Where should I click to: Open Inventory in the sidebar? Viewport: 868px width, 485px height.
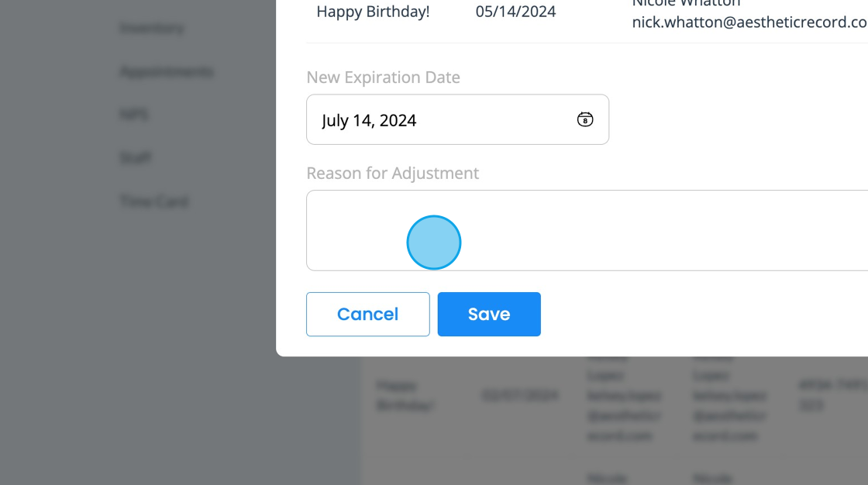tap(152, 28)
